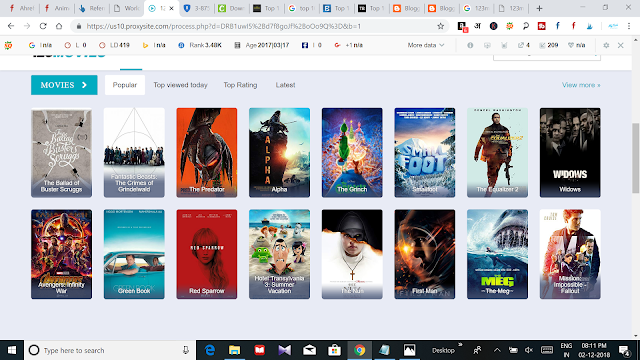640x360 pixels.
Task: Open The Grinch movie poster
Action: pos(352,153)
